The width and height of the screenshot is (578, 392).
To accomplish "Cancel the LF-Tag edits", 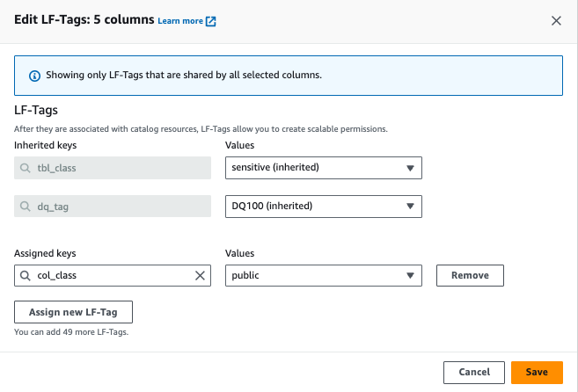I will [474, 372].
